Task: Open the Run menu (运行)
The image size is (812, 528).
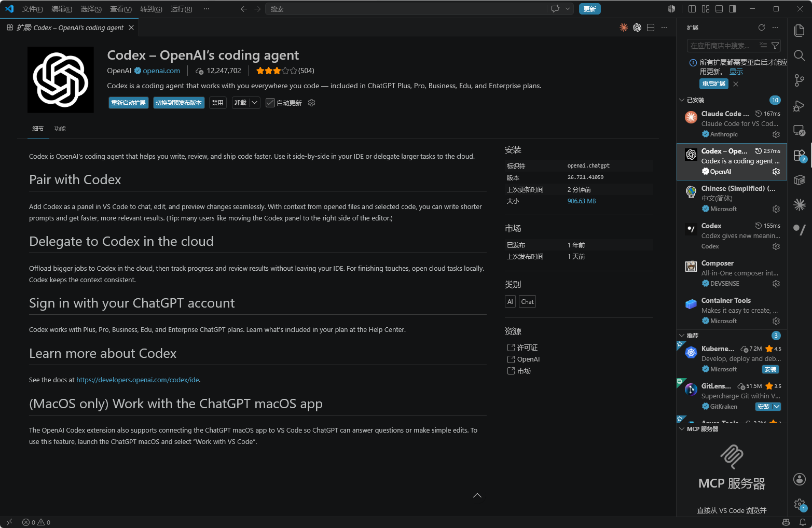Action: (x=181, y=9)
